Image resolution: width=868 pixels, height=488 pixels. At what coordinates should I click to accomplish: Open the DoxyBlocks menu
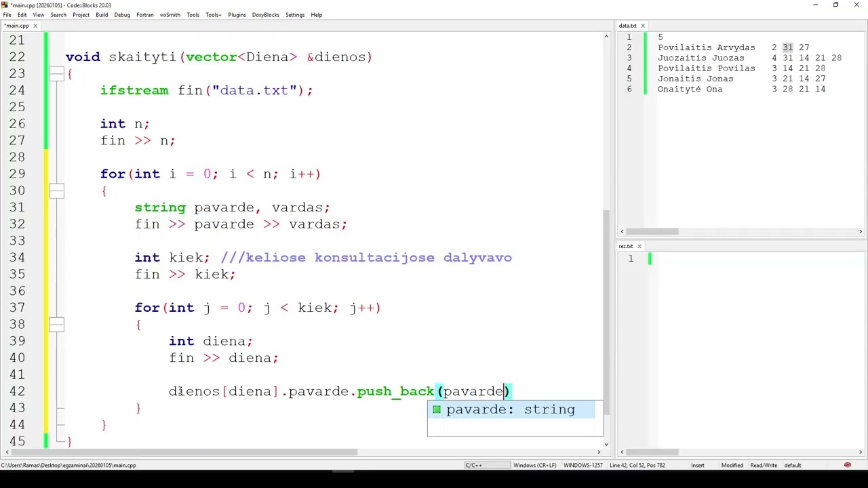[x=265, y=15]
